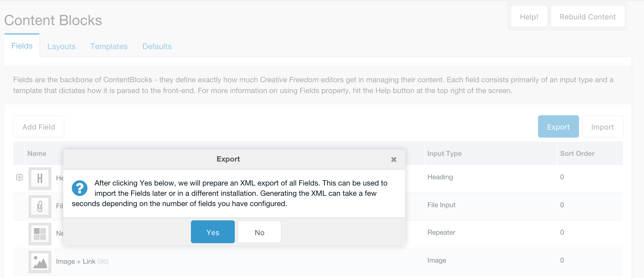The height and width of the screenshot is (278, 644).
Task: Click the Image + Link picture icon
Action: (40, 262)
